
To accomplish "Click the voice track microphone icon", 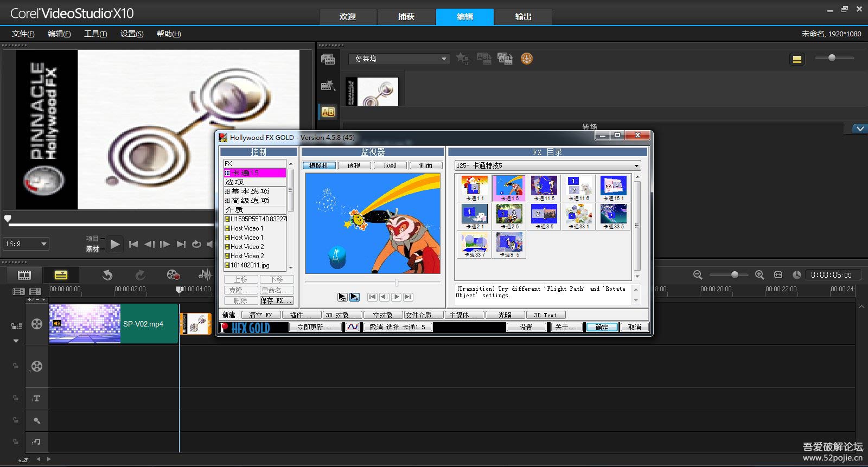I will tap(37, 420).
